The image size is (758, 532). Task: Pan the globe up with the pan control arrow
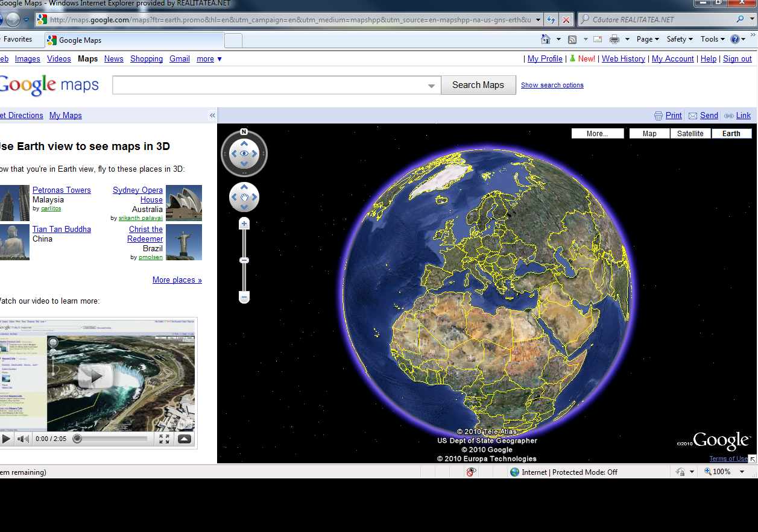click(244, 187)
